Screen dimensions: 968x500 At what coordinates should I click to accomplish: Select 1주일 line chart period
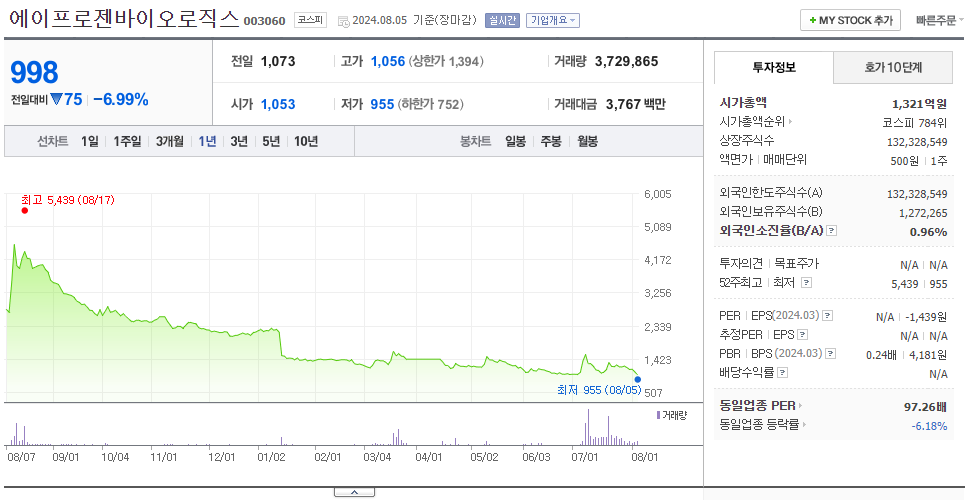tap(127, 141)
